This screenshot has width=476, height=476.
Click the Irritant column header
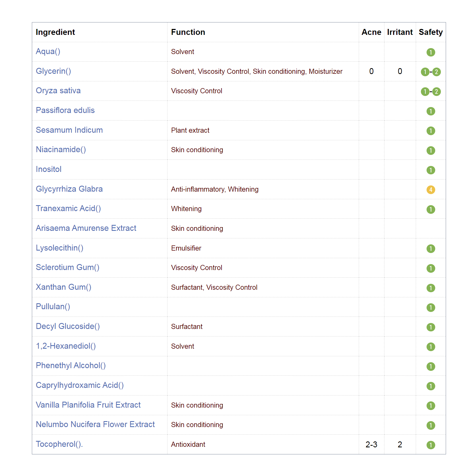pyautogui.click(x=400, y=32)
